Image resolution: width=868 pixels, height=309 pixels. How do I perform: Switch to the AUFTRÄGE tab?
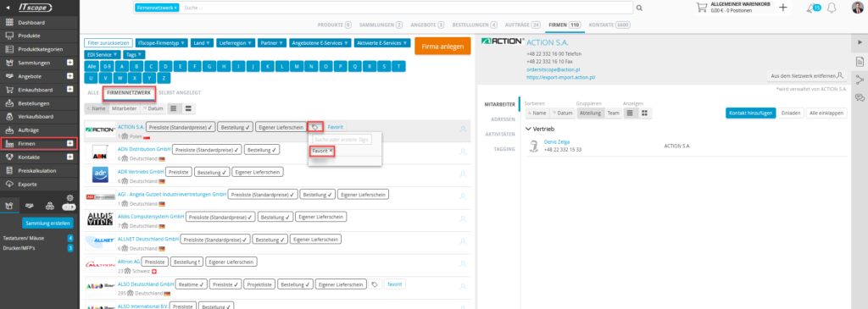click(x=522, y=25)
